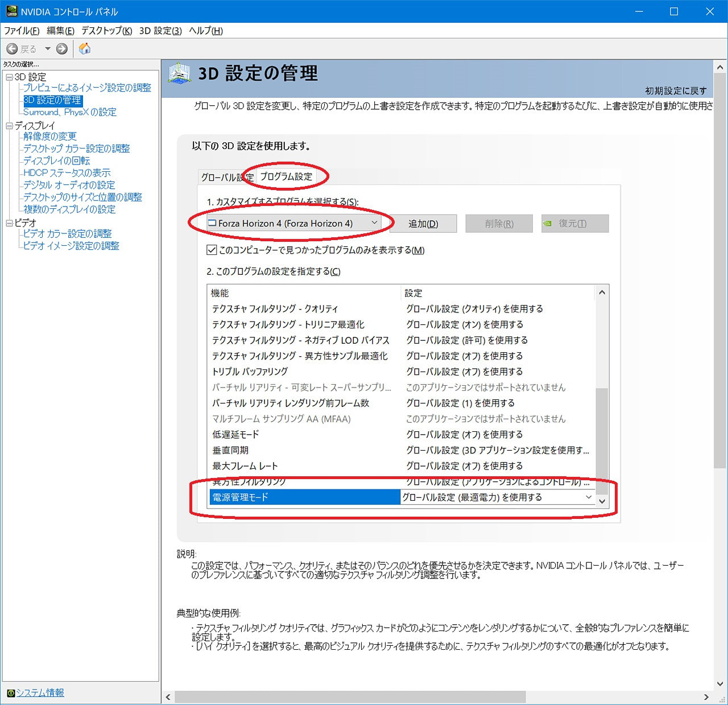
Task: Click the 初期設定に戻す link
Action: click(676, 91)
